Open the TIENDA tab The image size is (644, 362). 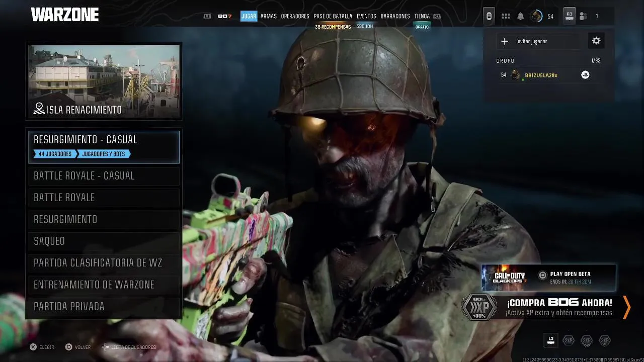tap(422, 16)
